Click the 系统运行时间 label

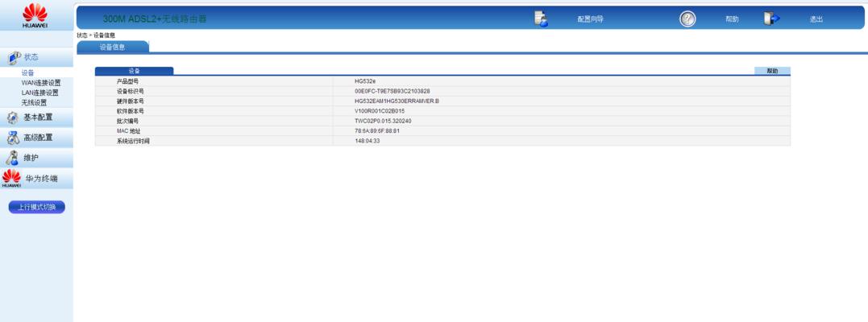[x=133, y=141]
